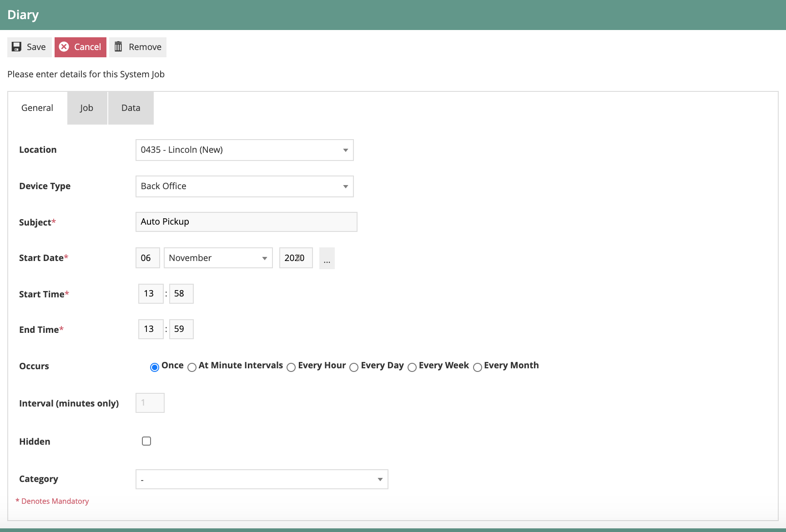The image size is (786, 532).
Task: Click the Save floppy disk icon
Action: [16, 47]
